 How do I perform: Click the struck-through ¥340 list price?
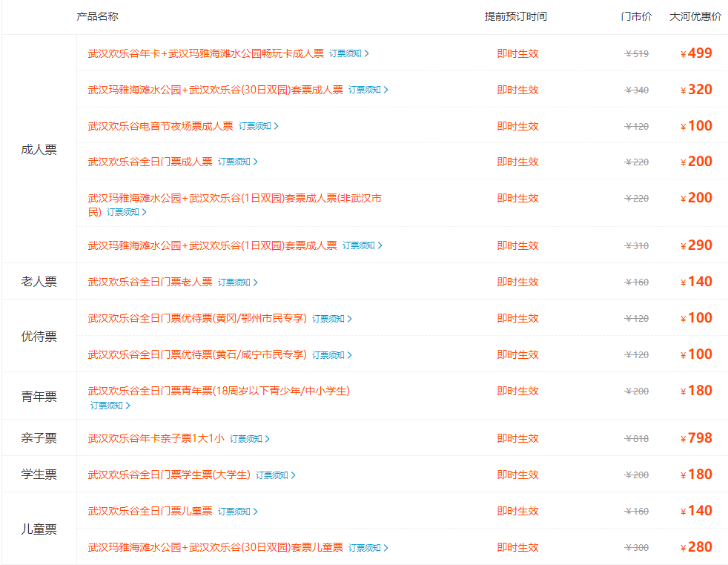[x=637, y=90]
